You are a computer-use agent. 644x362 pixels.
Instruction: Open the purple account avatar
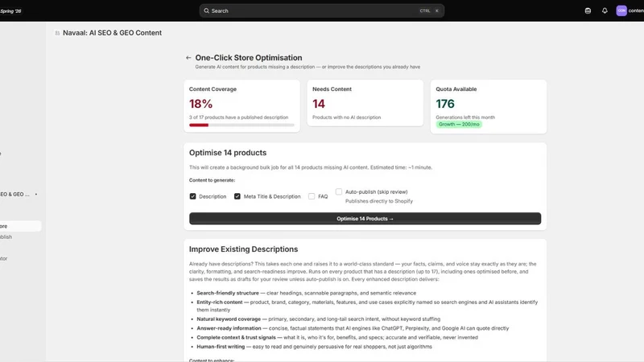[621, 10]
